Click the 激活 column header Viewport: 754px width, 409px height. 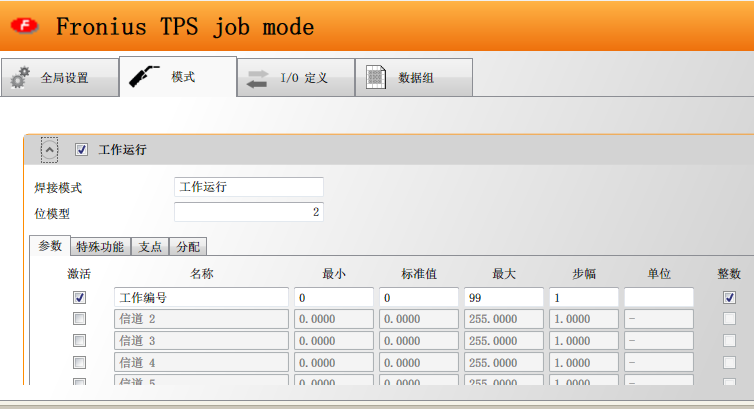coord(79,274)
